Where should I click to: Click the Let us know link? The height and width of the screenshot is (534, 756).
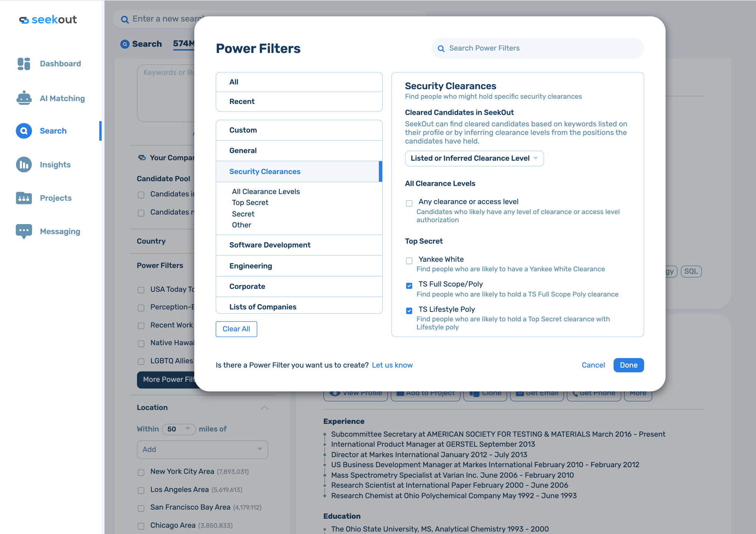[392, 365]
